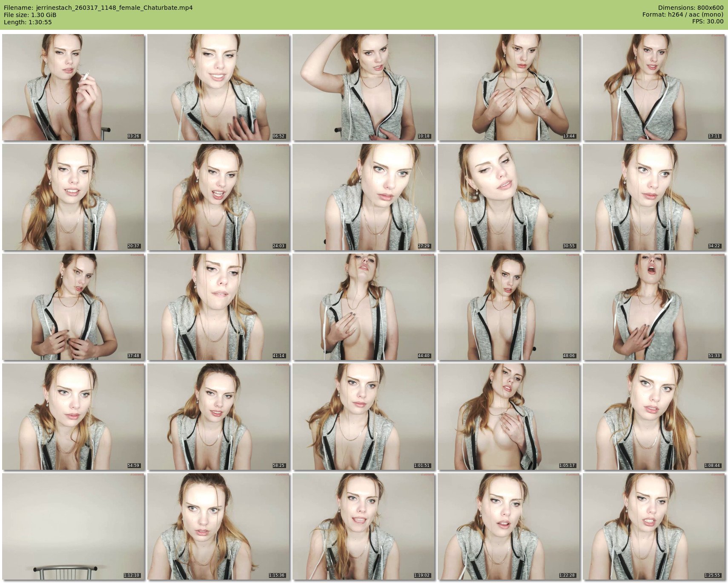
Task: Open the frame at 06:52
Action: (218, 87)
